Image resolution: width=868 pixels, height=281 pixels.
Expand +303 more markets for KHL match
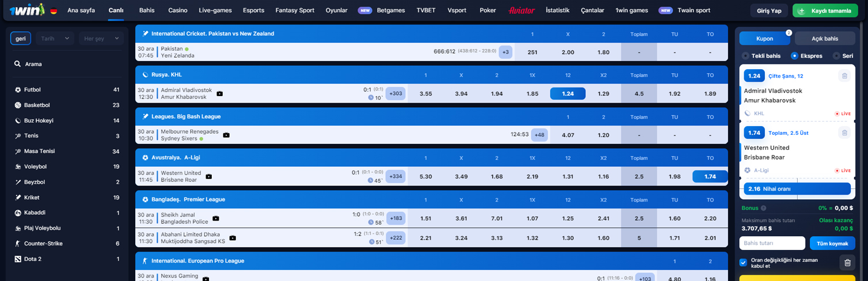click(x=395, y=93)
